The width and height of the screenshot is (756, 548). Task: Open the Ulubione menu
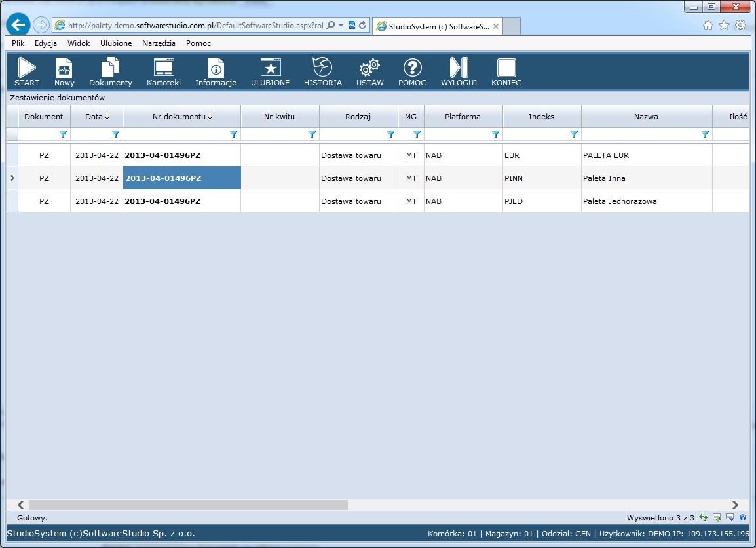[x=116, y=43]
